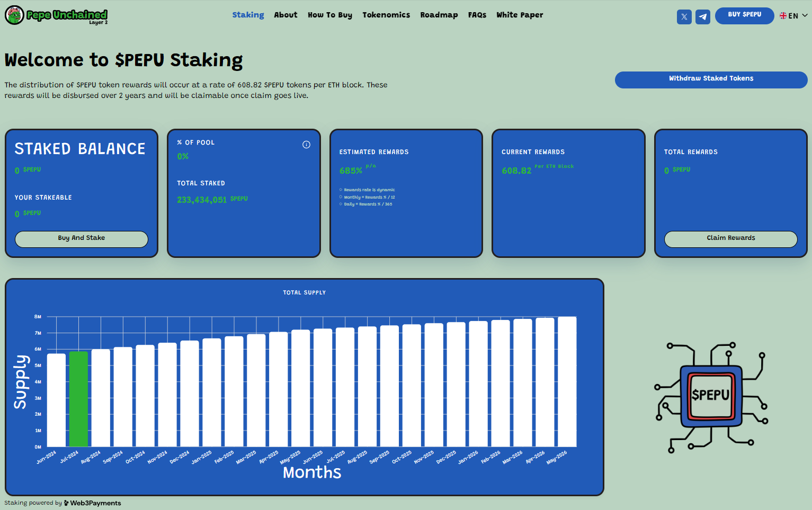Click the 8M y-axis label

pos(38,317)
